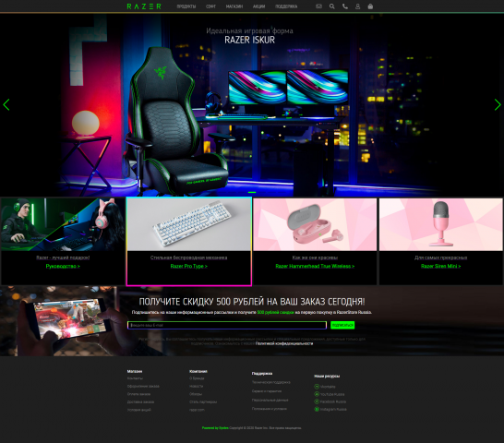Image resolution: width=504 pixels, height=443 pixels.
Task: Open Техническая поддержка footer link
Action: [x=271, y=382]
